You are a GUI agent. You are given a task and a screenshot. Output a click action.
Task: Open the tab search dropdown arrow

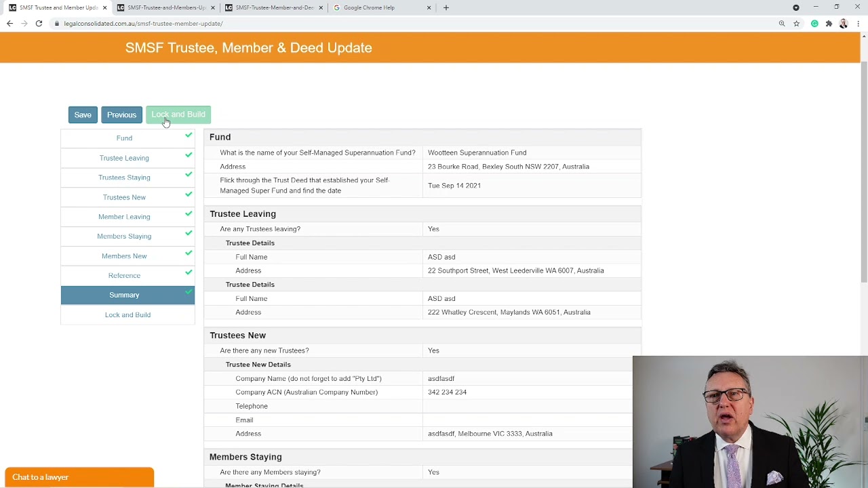tap(796, 7)
